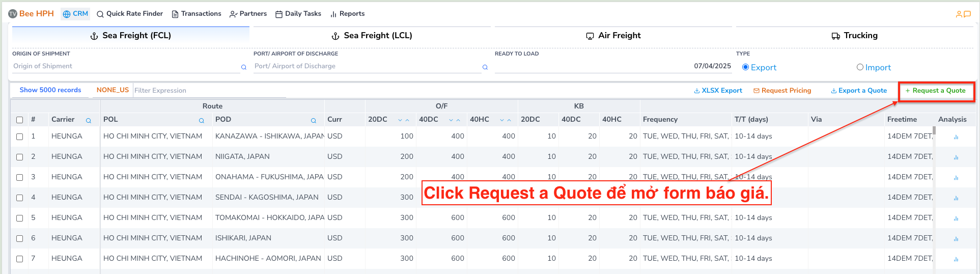Click the XLSX Export button

pos(718,91)
